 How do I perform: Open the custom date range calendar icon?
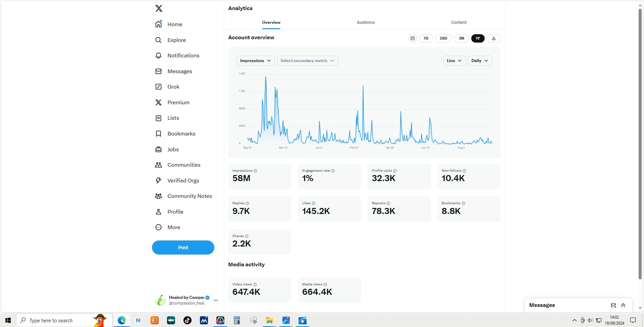(x=413, y=38)
